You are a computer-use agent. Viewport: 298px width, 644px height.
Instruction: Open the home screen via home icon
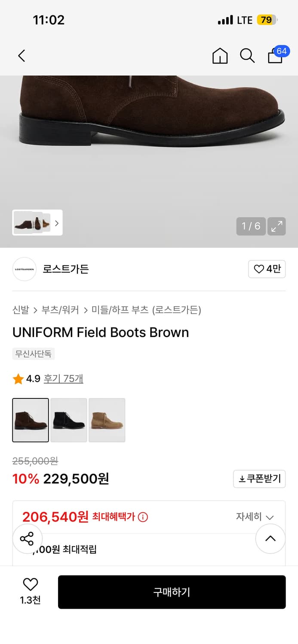click(220, 56)
